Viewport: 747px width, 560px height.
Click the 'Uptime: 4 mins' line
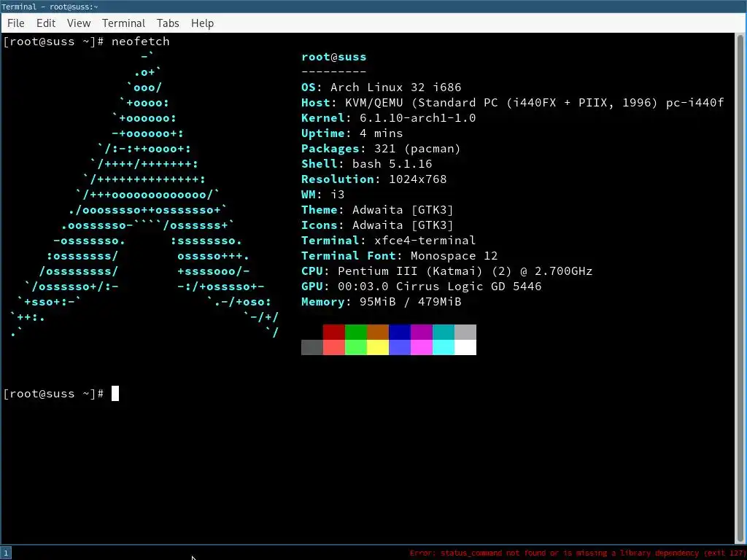tap(352, 133)
